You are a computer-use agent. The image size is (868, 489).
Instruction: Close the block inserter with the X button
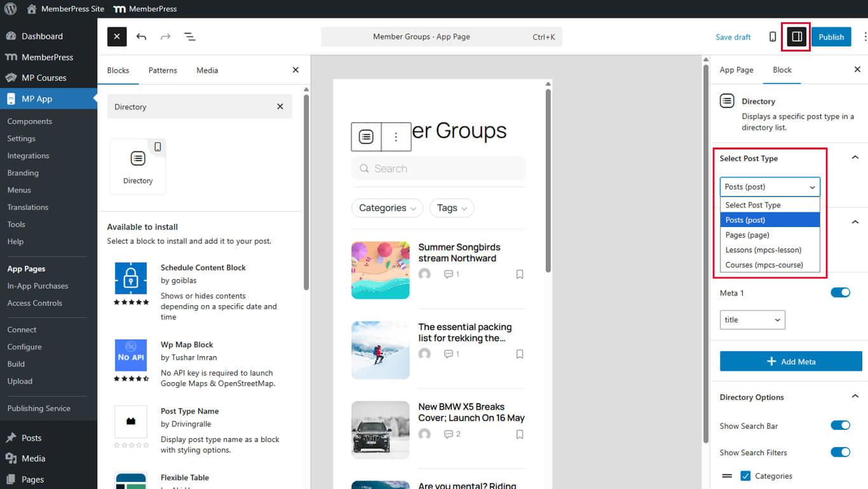pos(295,70)
